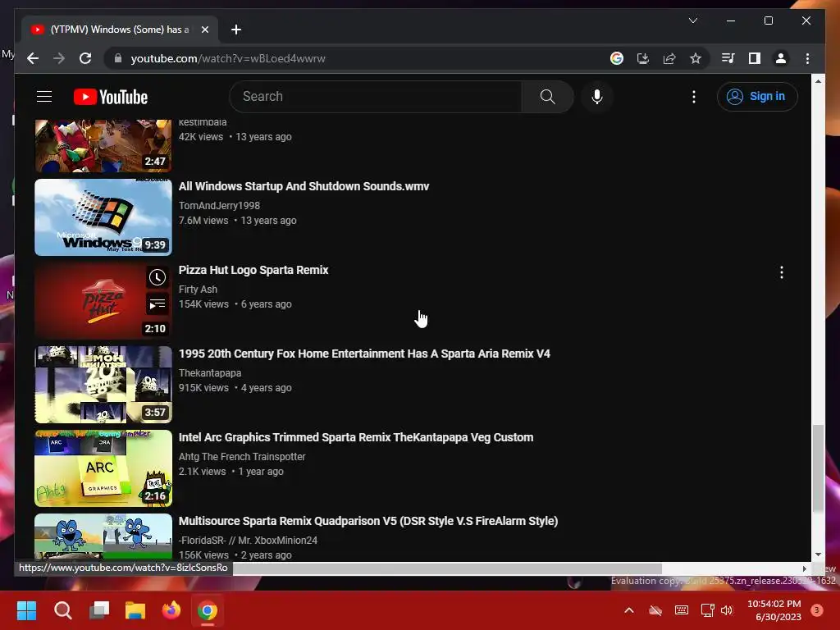Image resolution: width=840 pixels, height=630 pixels.
Task: Click the 20th Century Fox 3:57 thumbnail
Action: (103, 384)
